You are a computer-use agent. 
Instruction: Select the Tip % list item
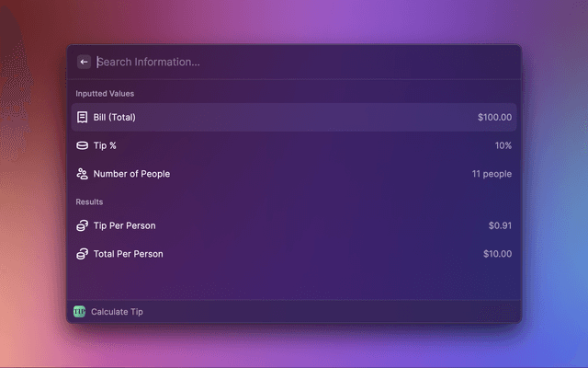pos(105,145)
